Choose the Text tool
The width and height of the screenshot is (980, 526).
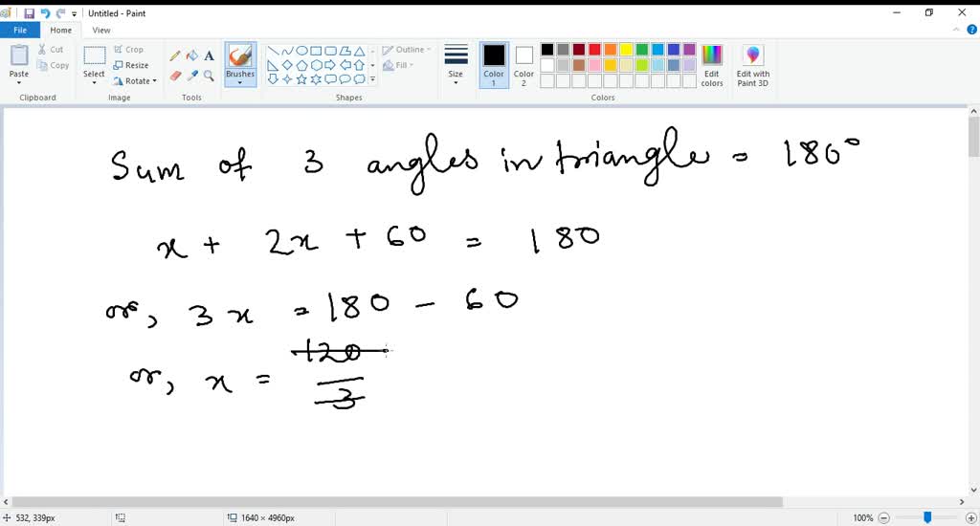pos(209,55)
